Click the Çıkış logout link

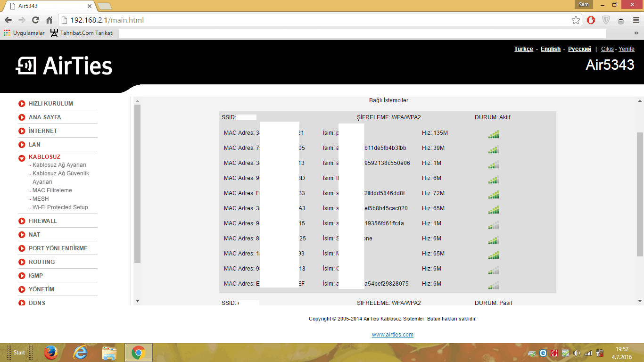point(607,49)
